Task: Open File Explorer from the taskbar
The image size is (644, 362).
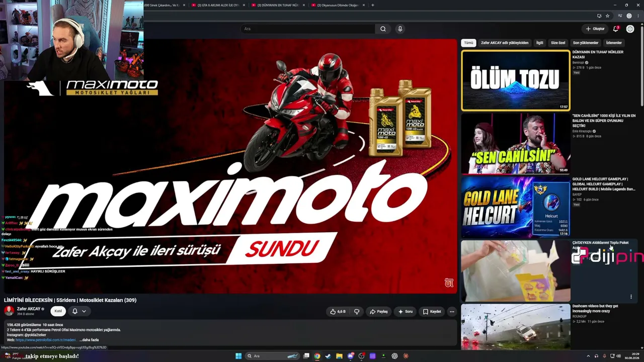Action: click(339, 356)
